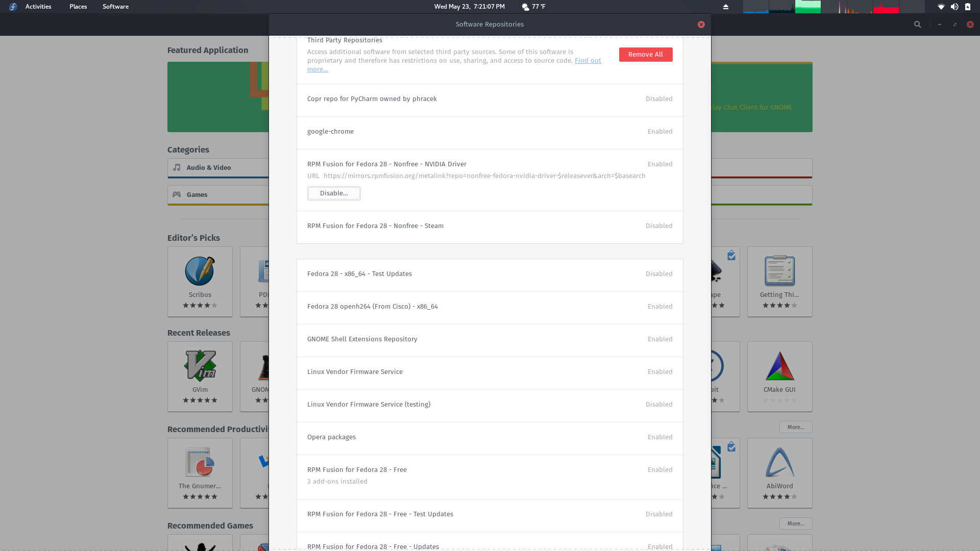Open the weather indicator showing 77 °F
This screenshot has height=551, width=980.
(533, 7)
